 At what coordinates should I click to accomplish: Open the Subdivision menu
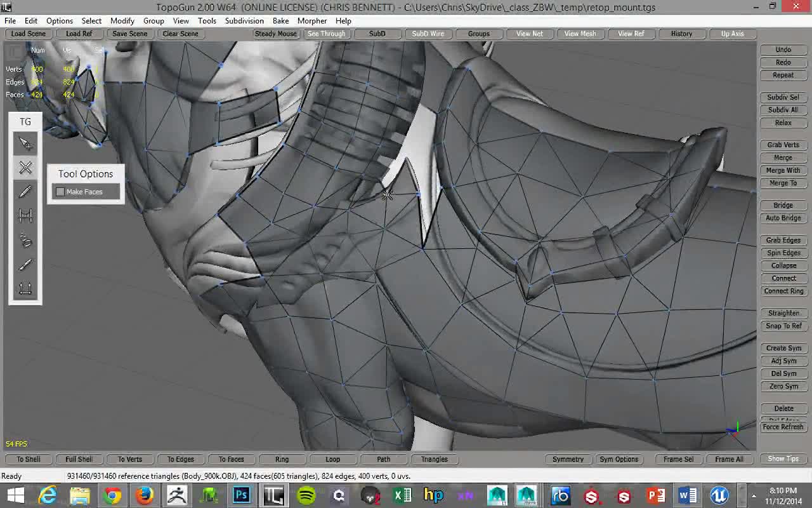coord(244,20)
